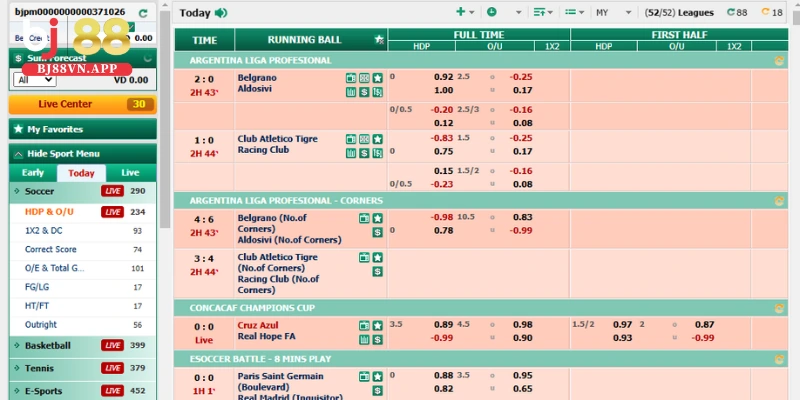Select O/E & Total Goal market

(x=83, y=268)
